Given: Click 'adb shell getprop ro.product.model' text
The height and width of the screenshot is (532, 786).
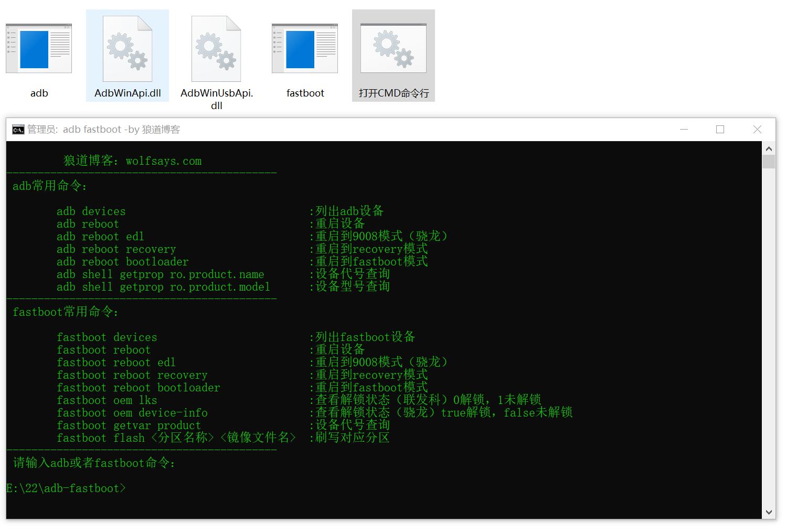Looking at the screenshot, I should pyautogui.click(x=164, y=287).
